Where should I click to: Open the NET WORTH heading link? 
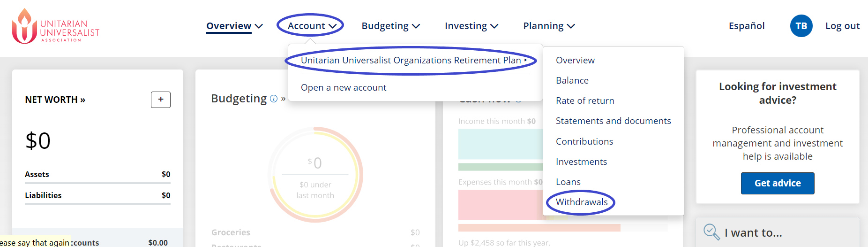(x=55, y=100)
